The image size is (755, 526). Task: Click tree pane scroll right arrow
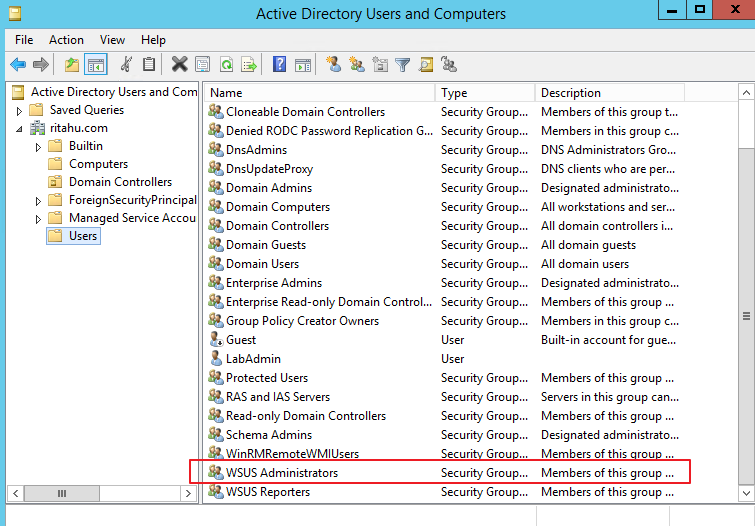coord(188,493)
